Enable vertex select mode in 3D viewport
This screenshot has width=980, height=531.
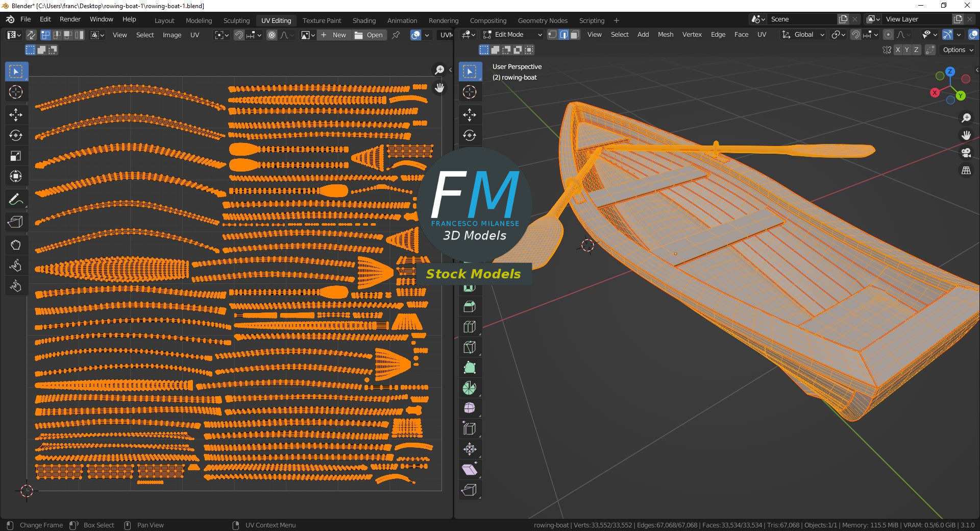552,35
